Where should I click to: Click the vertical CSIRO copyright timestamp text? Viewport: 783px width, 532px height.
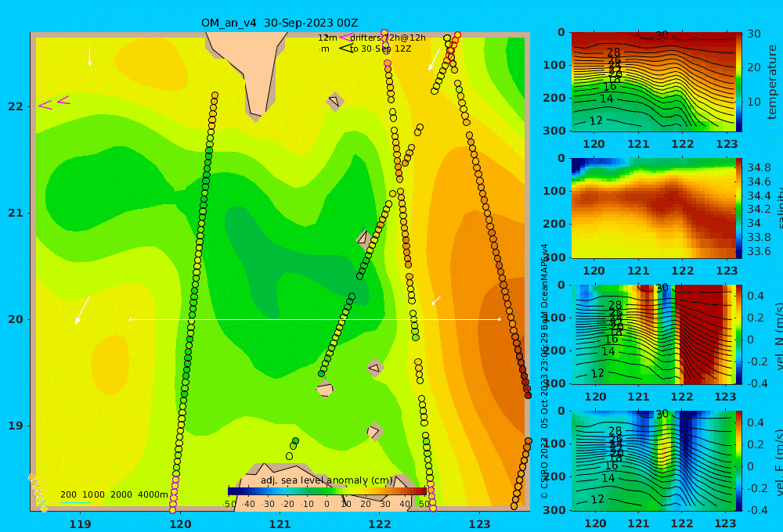(544, 372)
